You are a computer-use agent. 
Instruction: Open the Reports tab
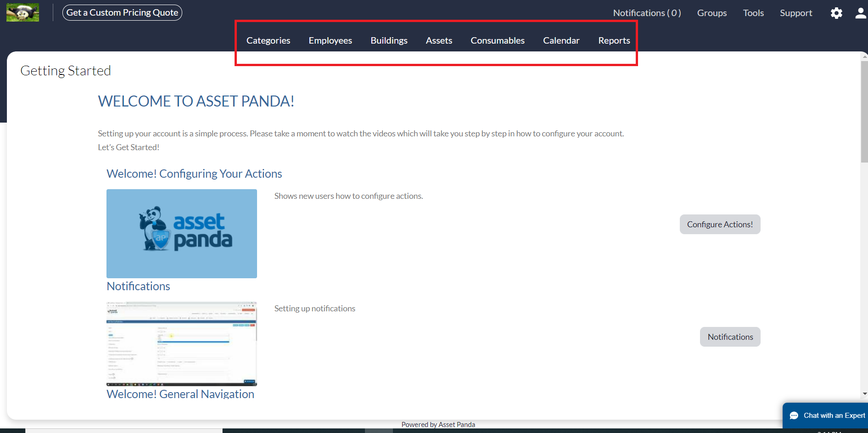[x=614, y=40]
